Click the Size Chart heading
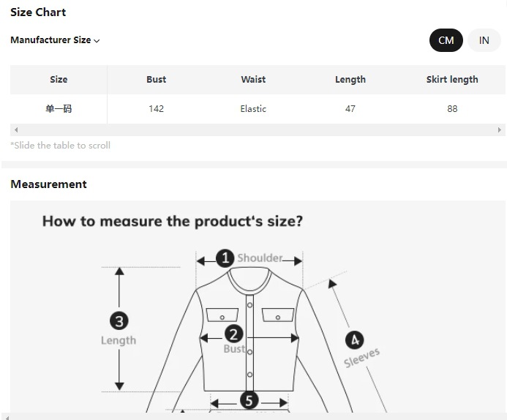Viewport: 507px width, 420px height. point(38,12)
